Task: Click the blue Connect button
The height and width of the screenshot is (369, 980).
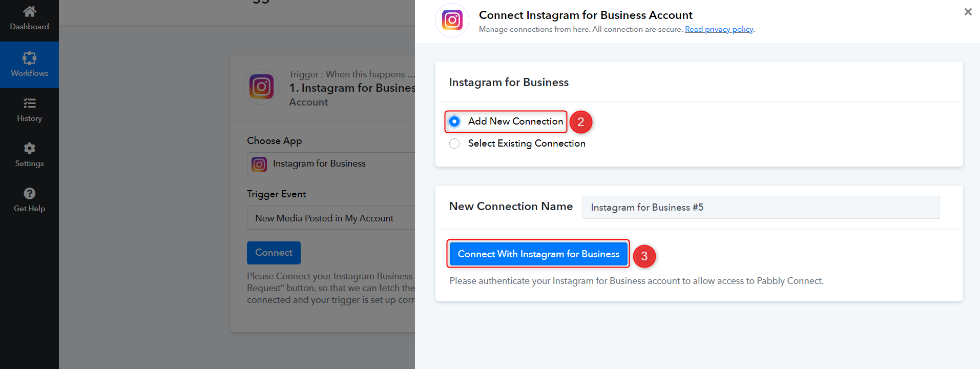Action: (274, 253)
